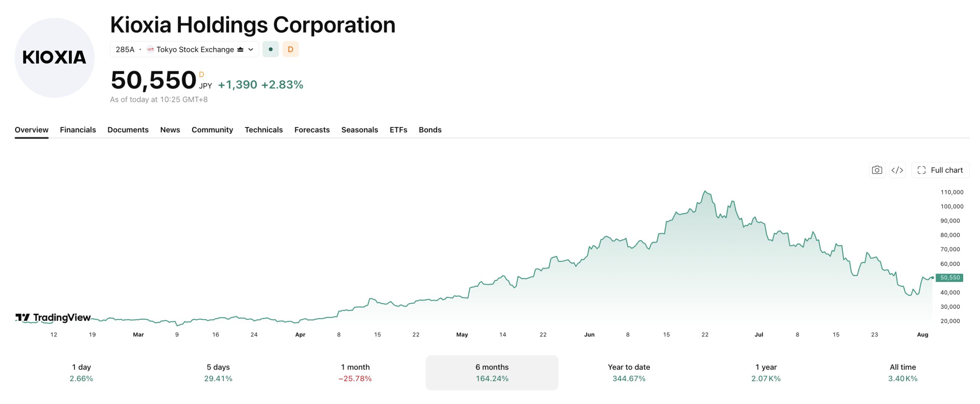Open the Technicals tab
Screen dimensions: 980x404
[264, 130]
